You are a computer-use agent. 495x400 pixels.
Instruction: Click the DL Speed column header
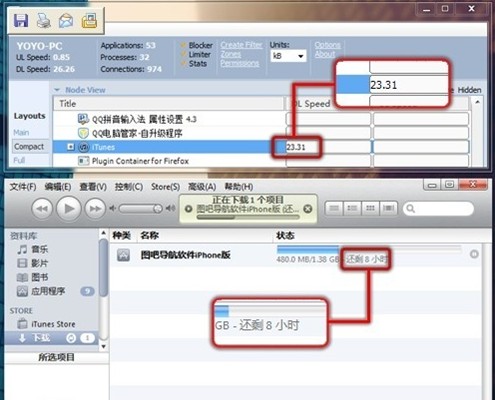coord(312,104)
